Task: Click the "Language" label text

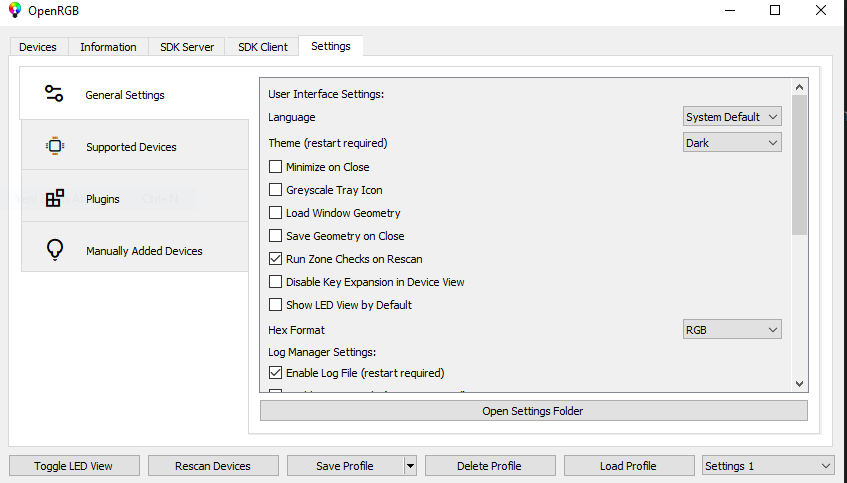Action: (x=292, y=117)
